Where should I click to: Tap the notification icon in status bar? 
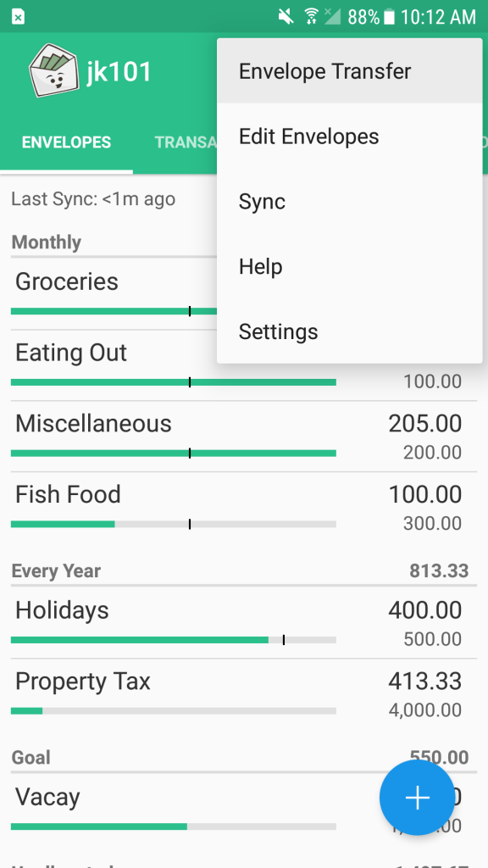[18, 17]
